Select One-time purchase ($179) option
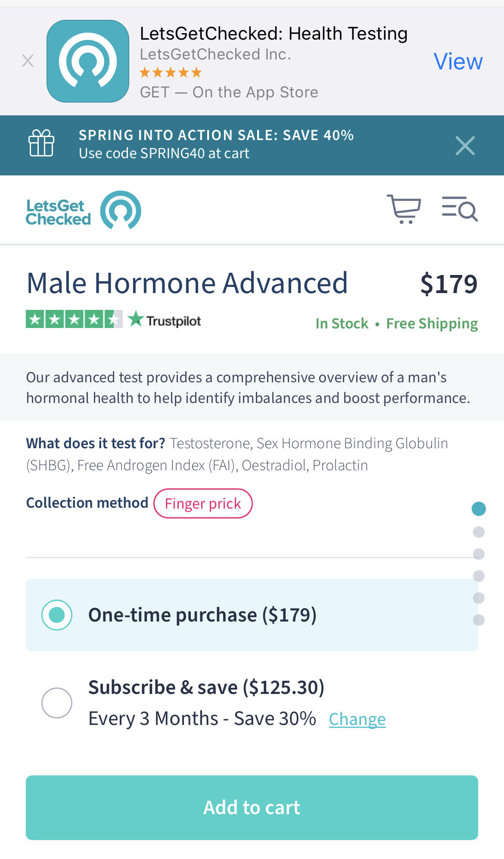Screen dimensions: 504x859 tap(57, 615)
